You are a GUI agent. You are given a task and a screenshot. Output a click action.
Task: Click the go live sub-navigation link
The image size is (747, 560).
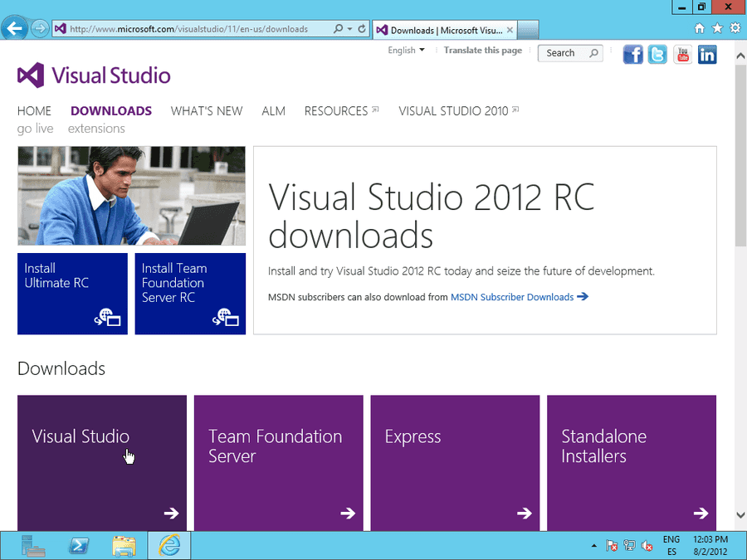[x=35, y=129]
